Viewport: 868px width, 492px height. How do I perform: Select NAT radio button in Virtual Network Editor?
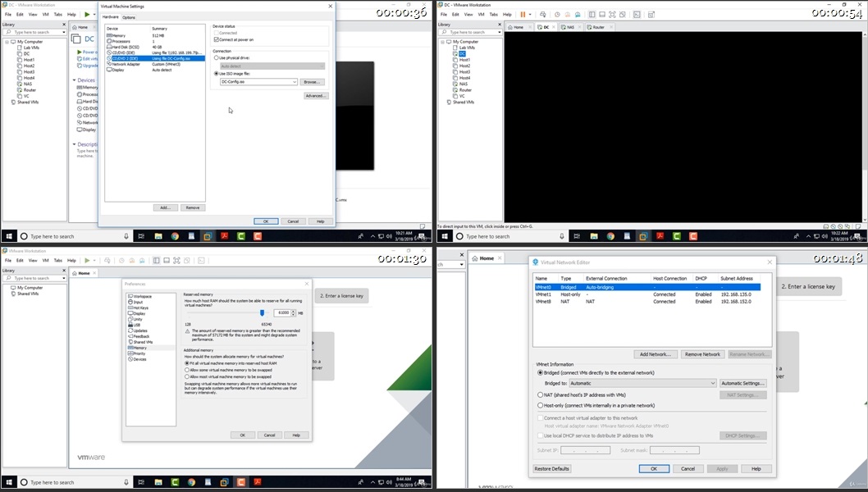[x=541, y=395]
